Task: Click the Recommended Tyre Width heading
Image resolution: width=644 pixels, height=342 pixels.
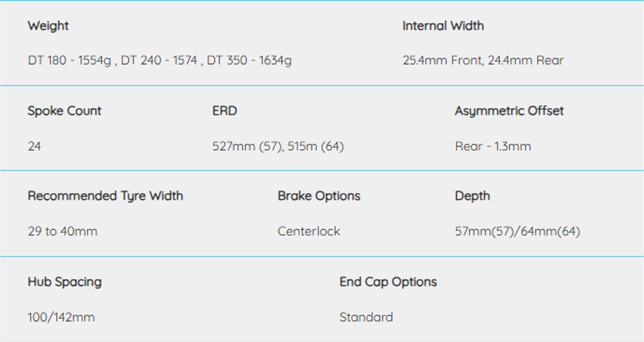Action: (x=105, y=196)
